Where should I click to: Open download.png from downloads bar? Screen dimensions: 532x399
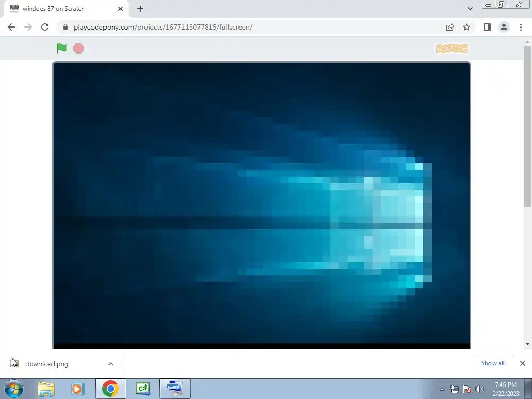47,364
